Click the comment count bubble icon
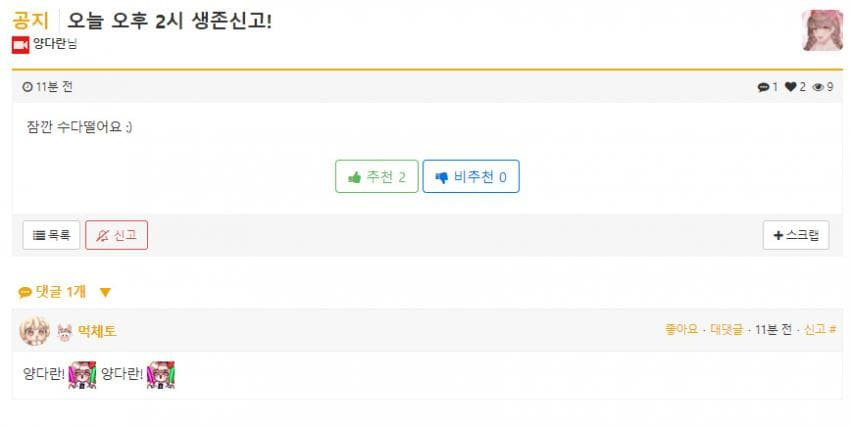The width and height of the screenshot is (850, 428). pos(763,87)
